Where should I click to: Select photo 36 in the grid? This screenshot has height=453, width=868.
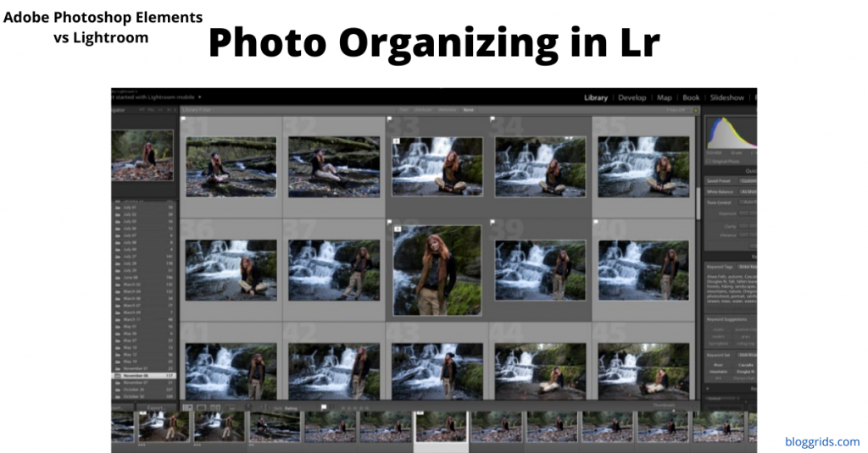[x=231, y=270]
